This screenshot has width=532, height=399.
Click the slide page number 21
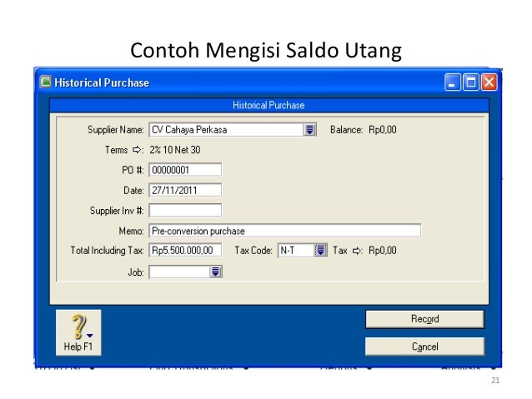pos(495,381)
